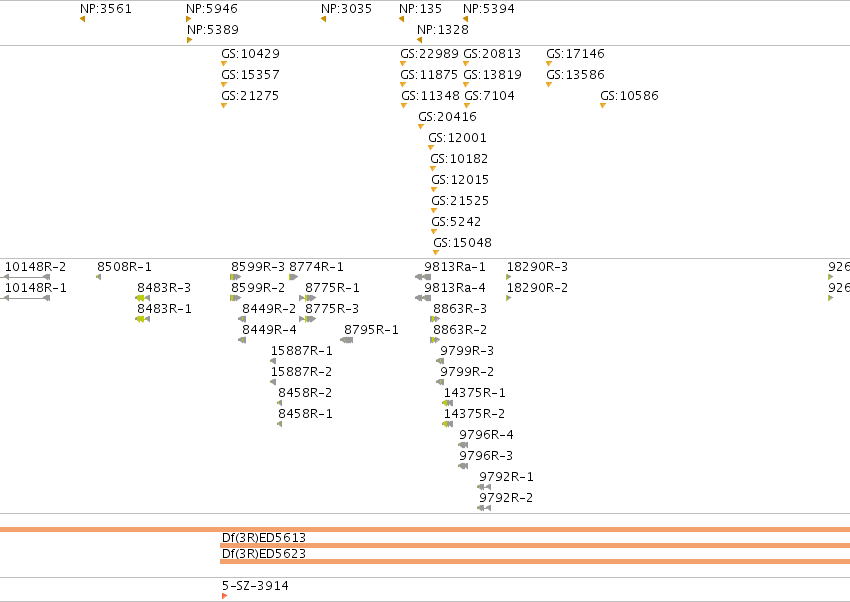Click the 18290R-2 label
Screen dimensions: 850x602
(x=538, y=288)
